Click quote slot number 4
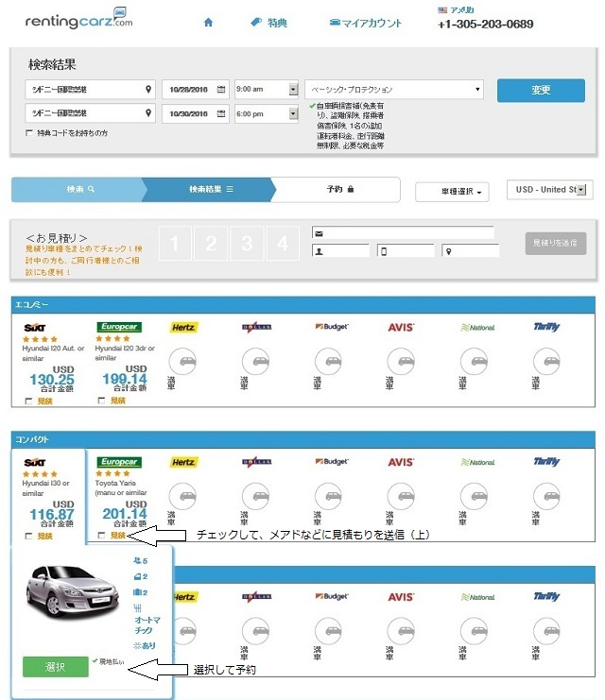605x700 pixels. coord(283,244)
